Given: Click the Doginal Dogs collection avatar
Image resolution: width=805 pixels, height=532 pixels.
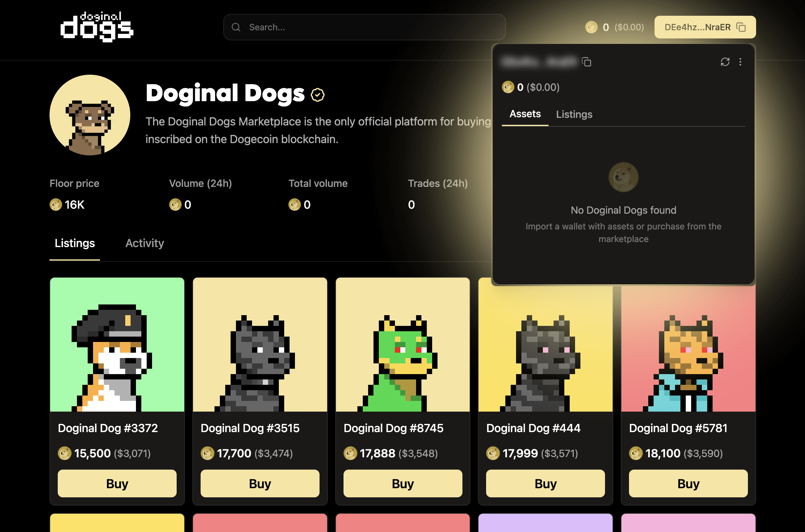Looking at the screenshot, I should [x=90, y=115].
